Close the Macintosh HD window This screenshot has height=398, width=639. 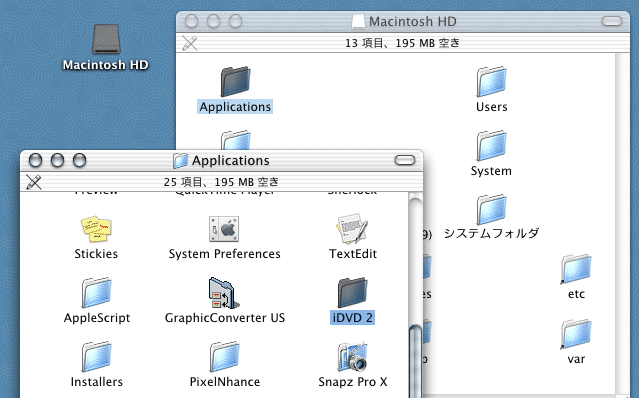tap(192, 21)
